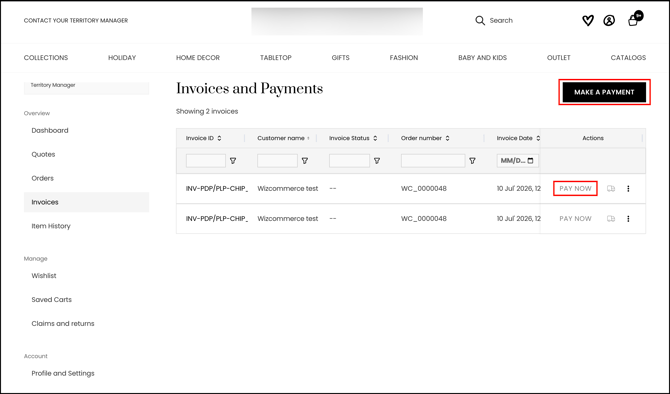This screenshot has height=394, width=670.
Task: Click INV-PDP/PLP-CHIP_ ID in second row
Action: [217, 218]
